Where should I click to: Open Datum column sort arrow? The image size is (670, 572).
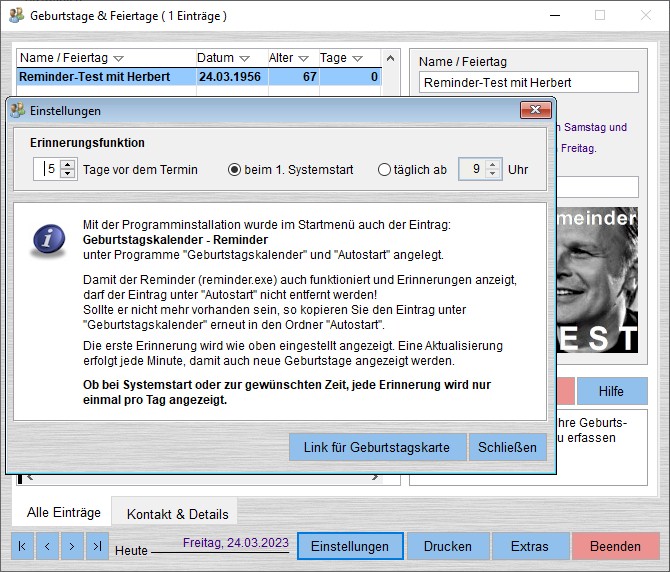[244, 59]
